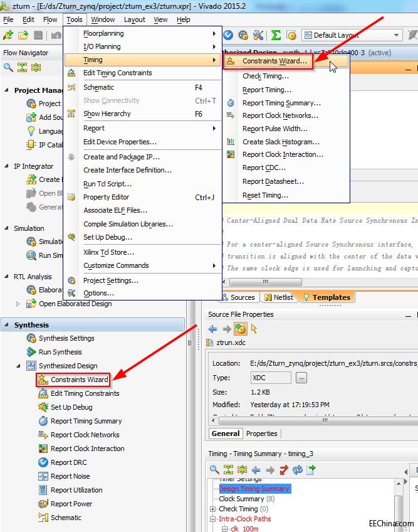This screenshot has width=418, height=532.
Task: Open the Window menu
Action: [x=103, y=19]
